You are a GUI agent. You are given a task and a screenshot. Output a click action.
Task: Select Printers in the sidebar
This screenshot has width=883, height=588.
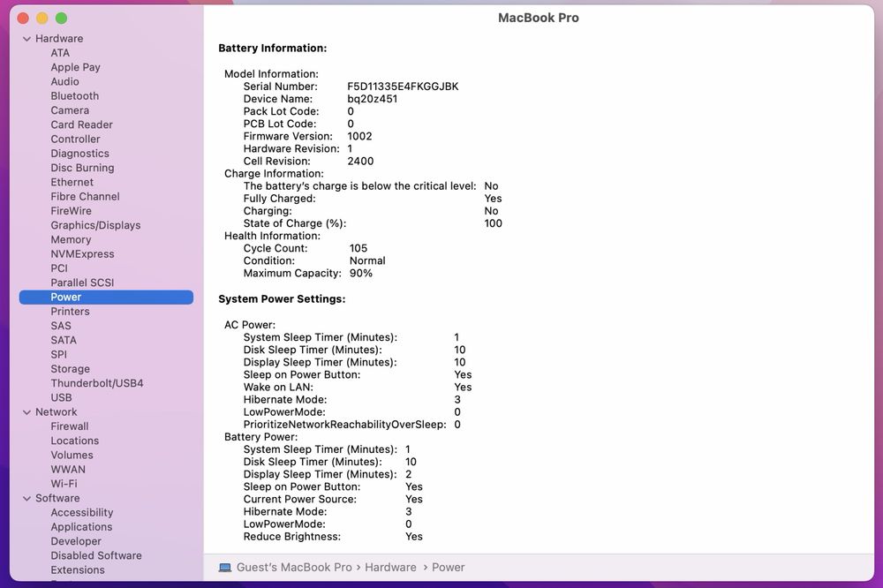(x=70, y=312)
